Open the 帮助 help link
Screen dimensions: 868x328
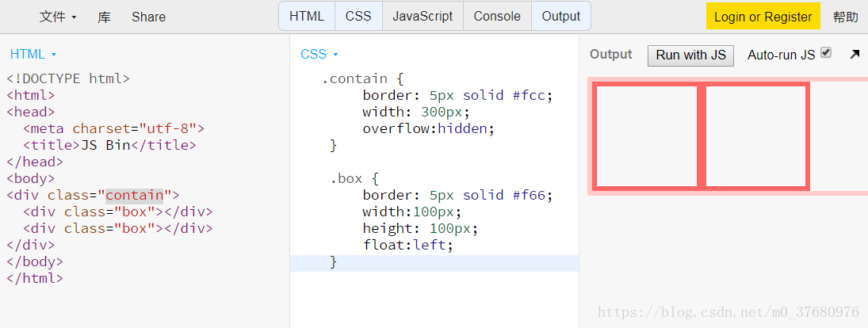(845, 17)
